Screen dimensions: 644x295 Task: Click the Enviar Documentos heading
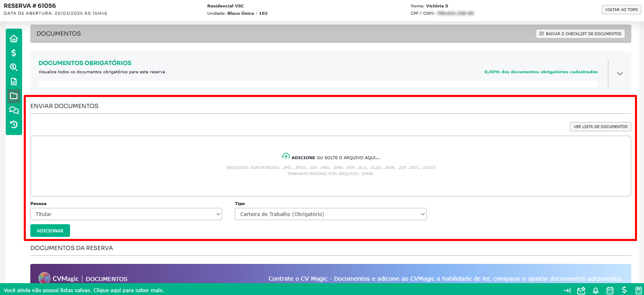tap(64, 106)
